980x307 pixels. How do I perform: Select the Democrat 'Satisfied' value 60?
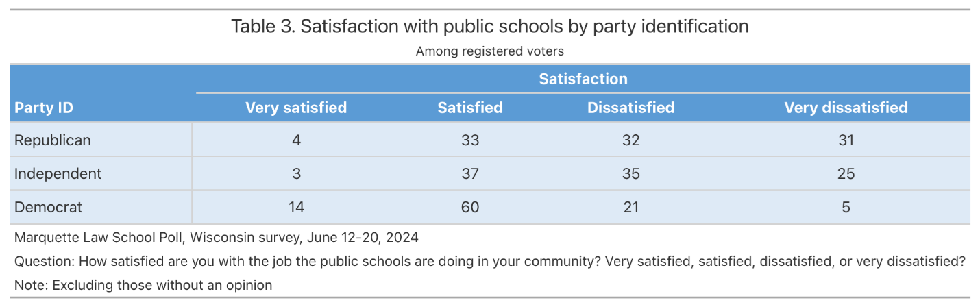[x=470, y=206]
